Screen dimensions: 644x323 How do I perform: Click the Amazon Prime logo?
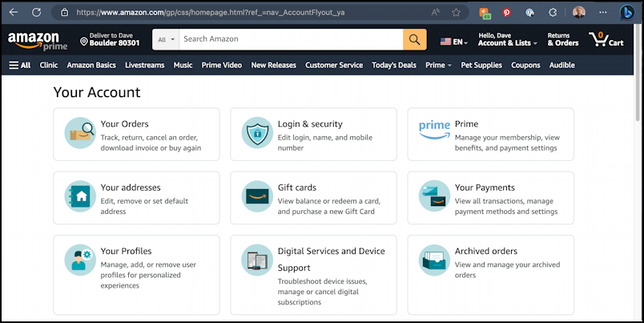click(x=38, y=41)
